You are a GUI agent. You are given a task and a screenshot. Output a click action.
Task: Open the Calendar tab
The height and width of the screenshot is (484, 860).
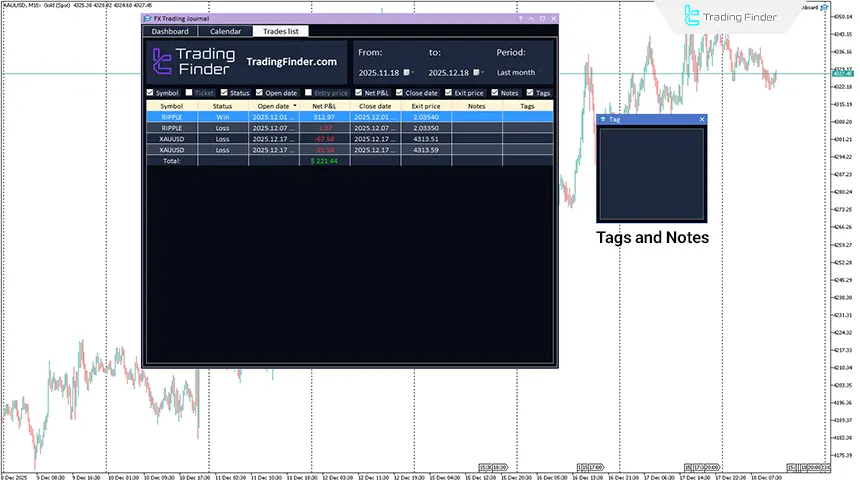click(x=225, y=31)
